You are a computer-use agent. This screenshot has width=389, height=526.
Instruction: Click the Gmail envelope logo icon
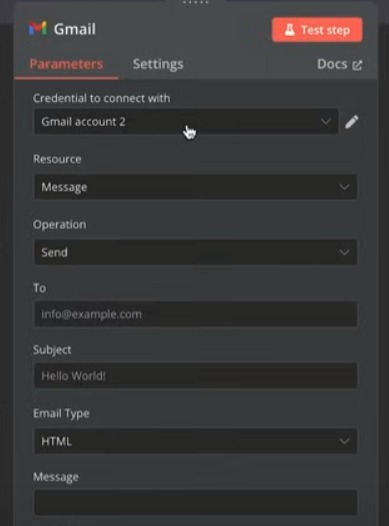(x=38, y=28)
